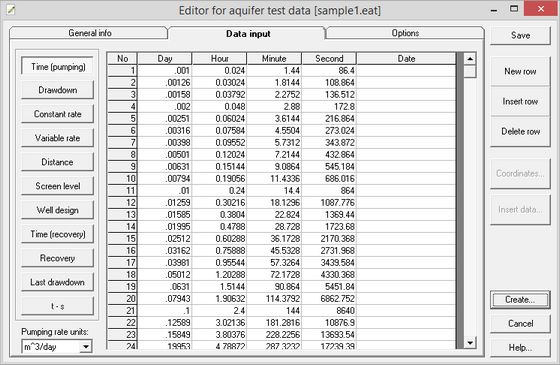Click the Minute column header
The width and height of the screenshot is (560, 365).
click(274, 59)
